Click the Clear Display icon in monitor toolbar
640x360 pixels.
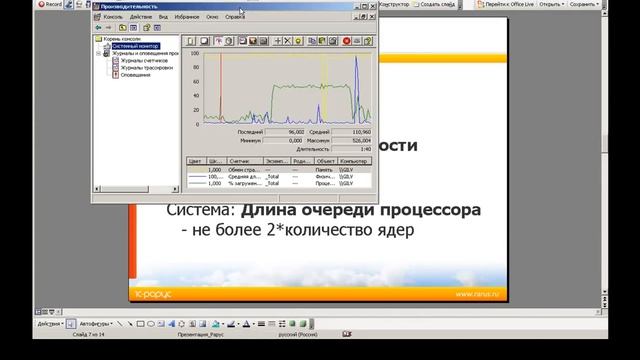tap(204, 41)
